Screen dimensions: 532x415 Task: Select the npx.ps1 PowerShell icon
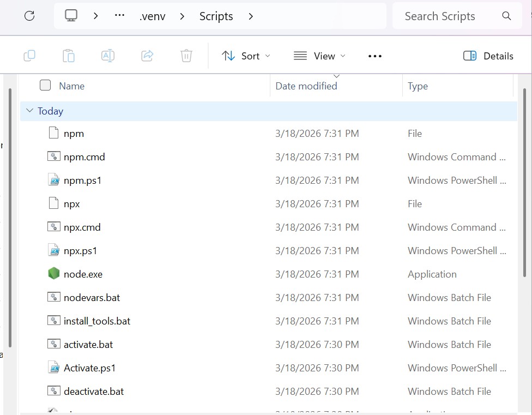53,250
